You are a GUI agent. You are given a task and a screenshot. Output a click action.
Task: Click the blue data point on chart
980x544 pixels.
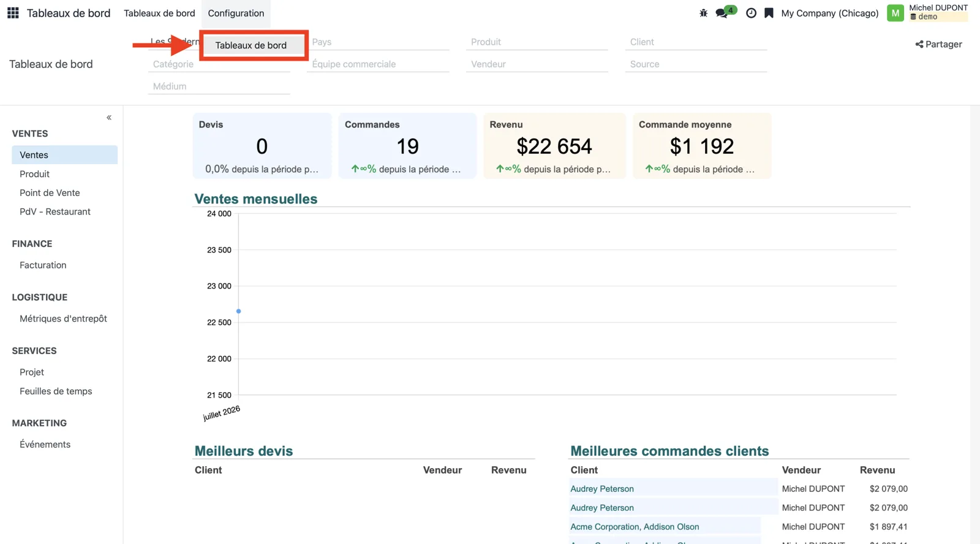[x=238, y=311]
